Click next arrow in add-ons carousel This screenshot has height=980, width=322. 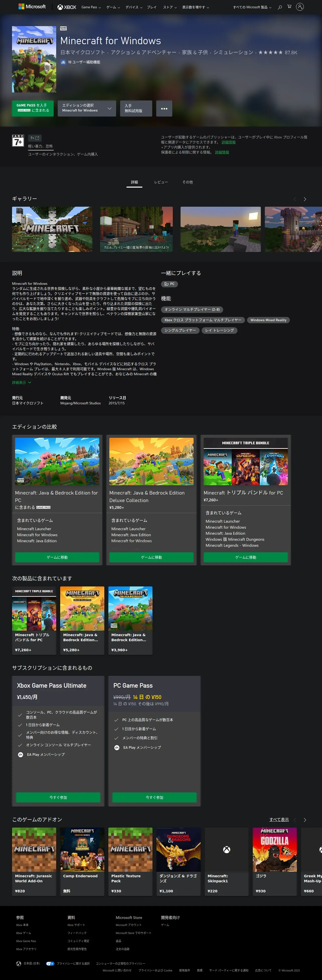point(305,820)
